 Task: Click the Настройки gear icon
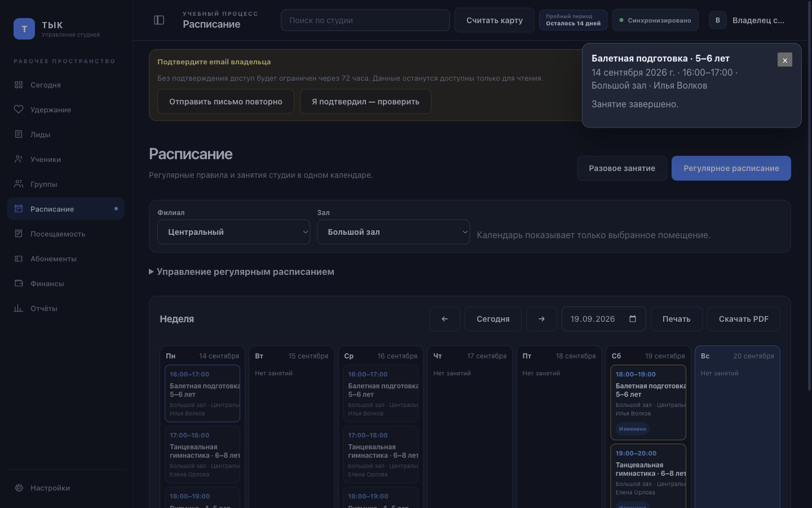click(x=19, y=488)
